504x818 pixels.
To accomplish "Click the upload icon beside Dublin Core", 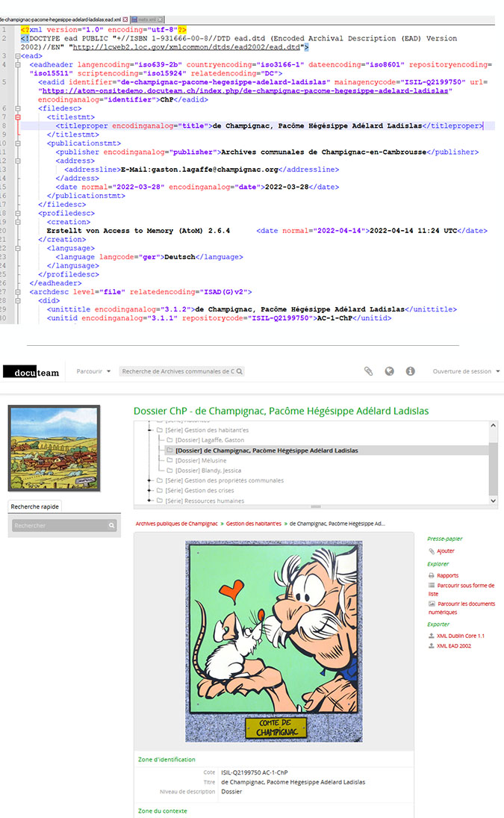I will pyautogui.click(x=432, y=636).
